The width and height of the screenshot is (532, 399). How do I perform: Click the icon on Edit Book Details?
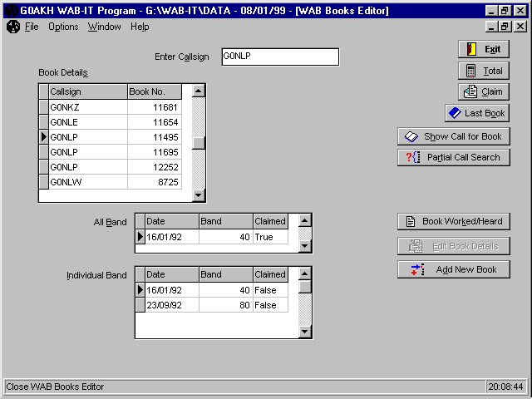tap(416, 246)
